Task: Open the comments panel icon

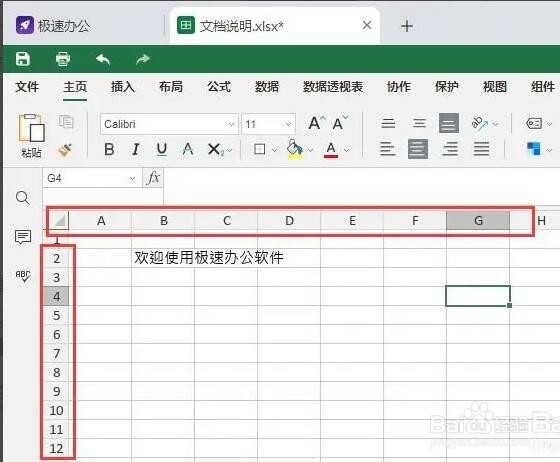Action: pos(23,237)
